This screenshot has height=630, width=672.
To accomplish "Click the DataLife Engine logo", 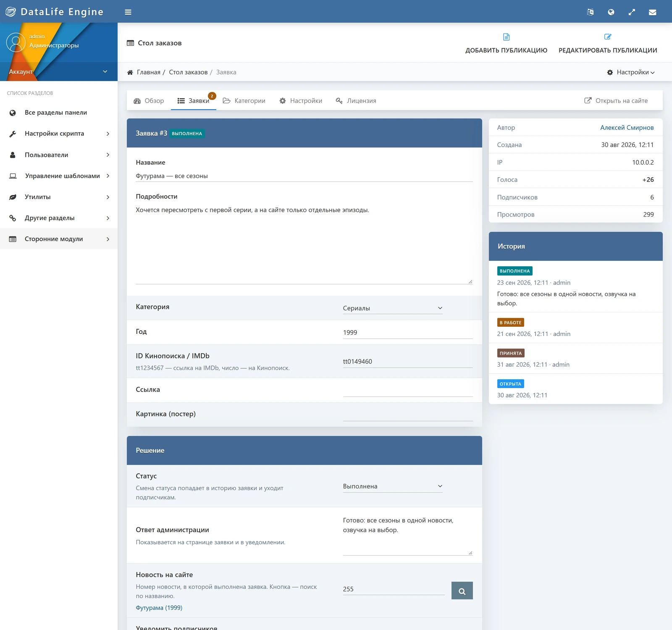I will pos(54,12).
